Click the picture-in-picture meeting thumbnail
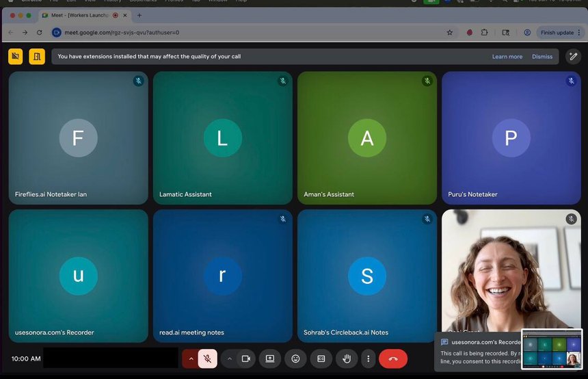Viewport: 588px width, 379px height. click(x=551, y=350)
